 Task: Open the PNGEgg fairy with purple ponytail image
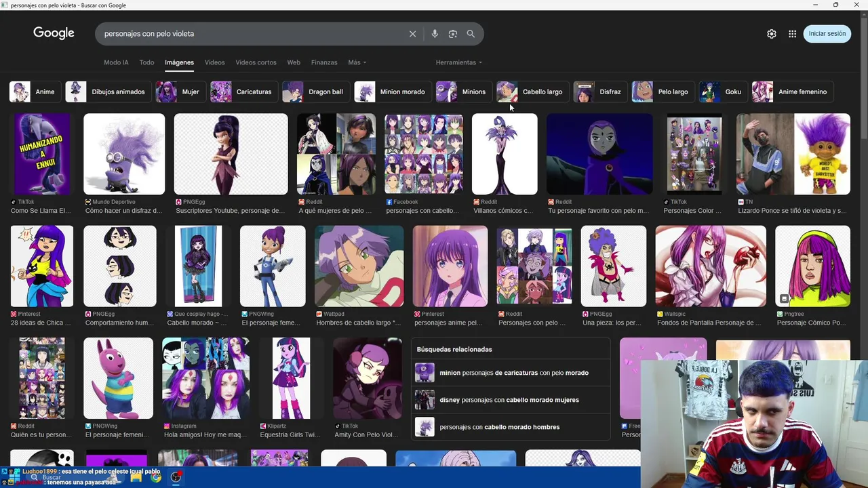[x=231, y=154]
